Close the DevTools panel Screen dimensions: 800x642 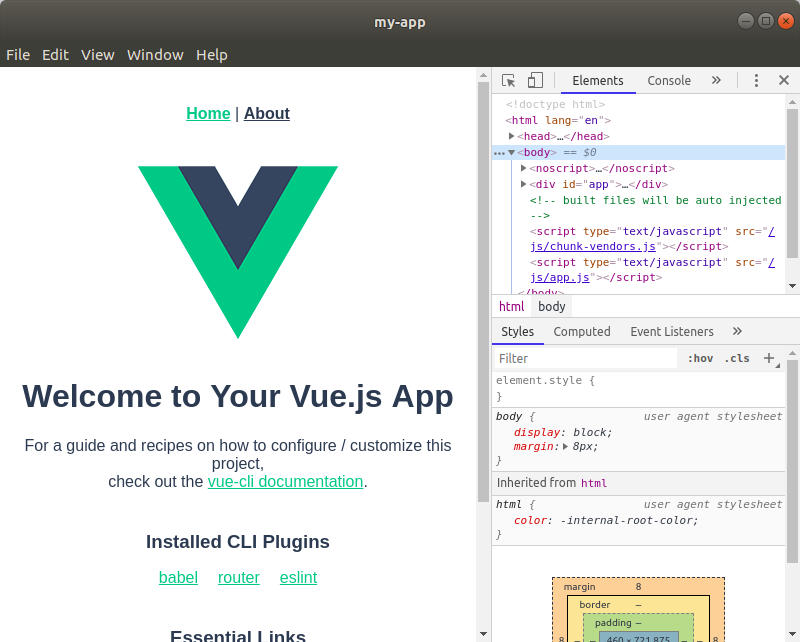tap(784, 80)
